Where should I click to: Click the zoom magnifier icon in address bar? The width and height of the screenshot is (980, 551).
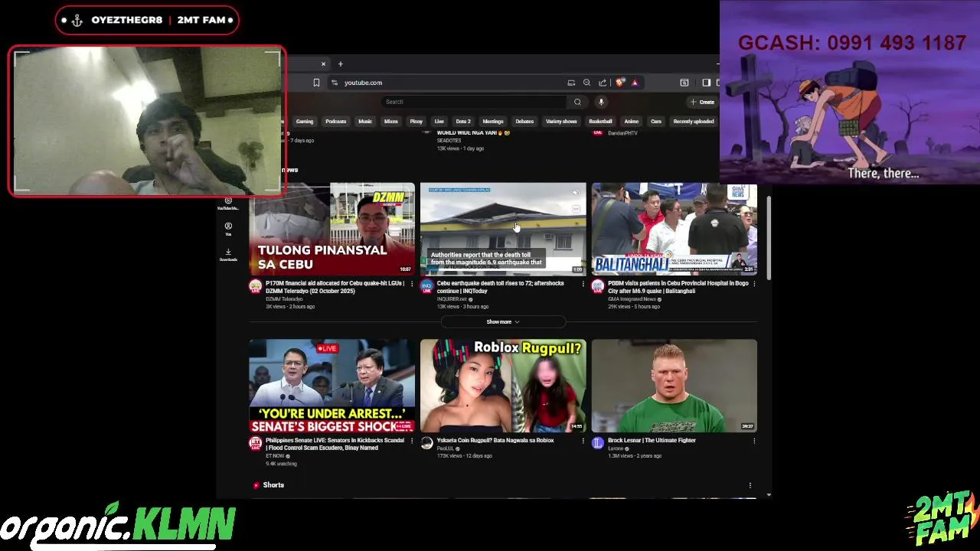point(586,83)
